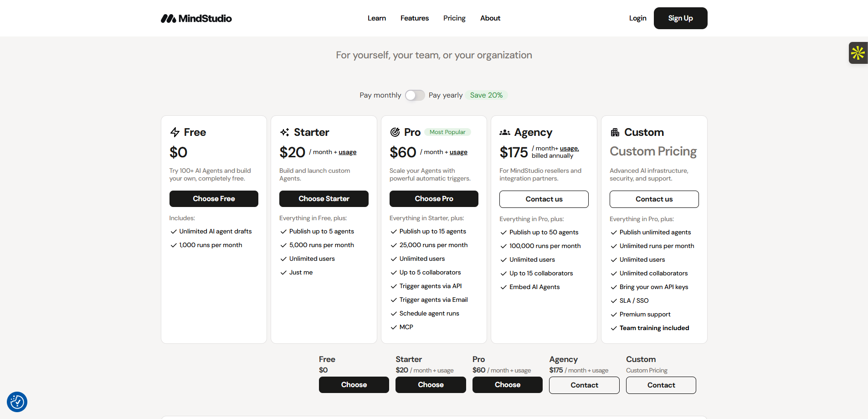The height and width of the screenshot is (419, 868).
Task: Click '100,000 runs per month' feature
Action: coord(545,246)
